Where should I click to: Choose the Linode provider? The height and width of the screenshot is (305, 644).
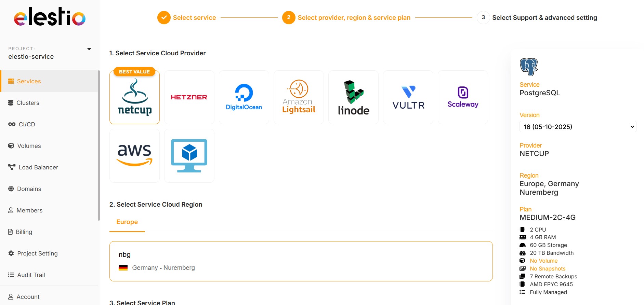point(353,97)
